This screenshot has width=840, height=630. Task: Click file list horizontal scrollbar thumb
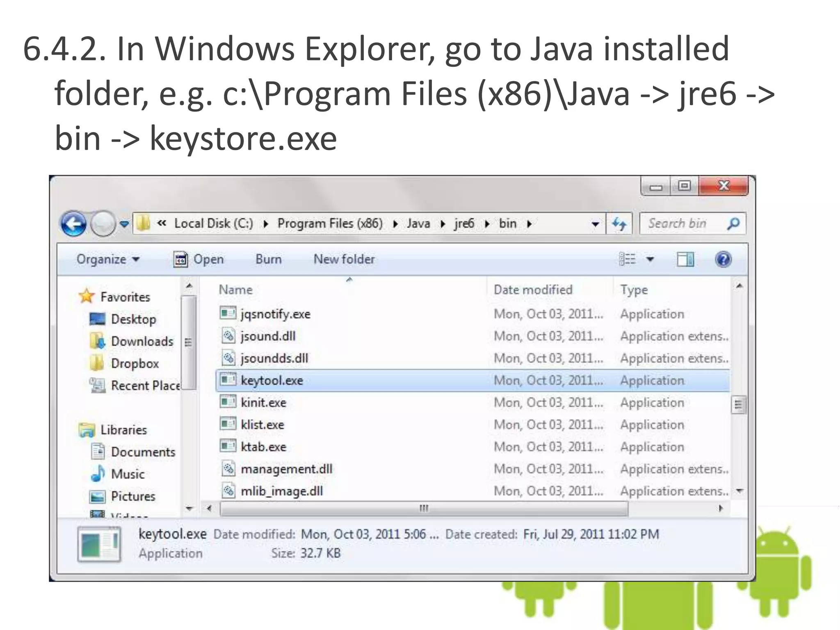pos(424,509)
